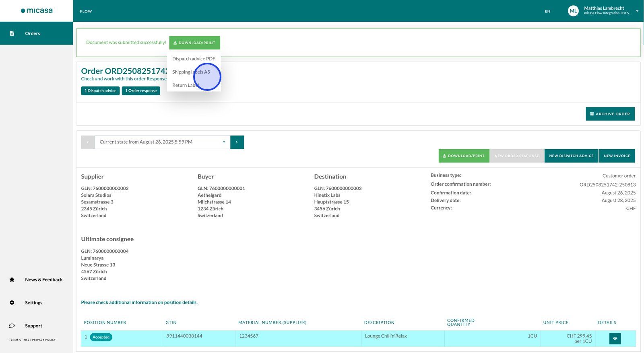The image size is (644, 353).
Task: Open Settings in the sidebar
Action: pos(33,303)
